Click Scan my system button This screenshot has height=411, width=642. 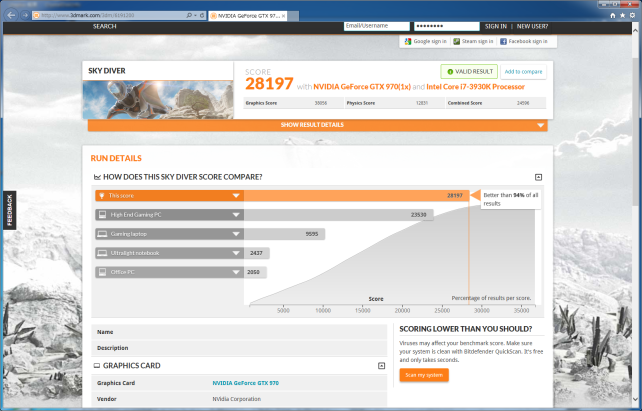tap(424, 375)
